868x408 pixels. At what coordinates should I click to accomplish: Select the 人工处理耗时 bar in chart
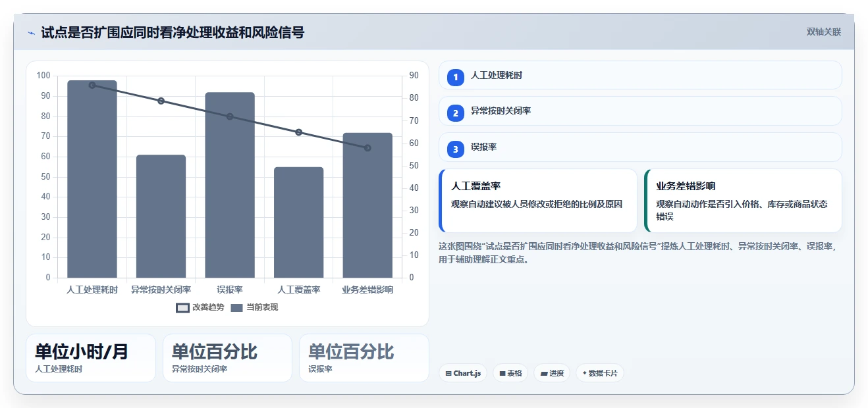92,179
